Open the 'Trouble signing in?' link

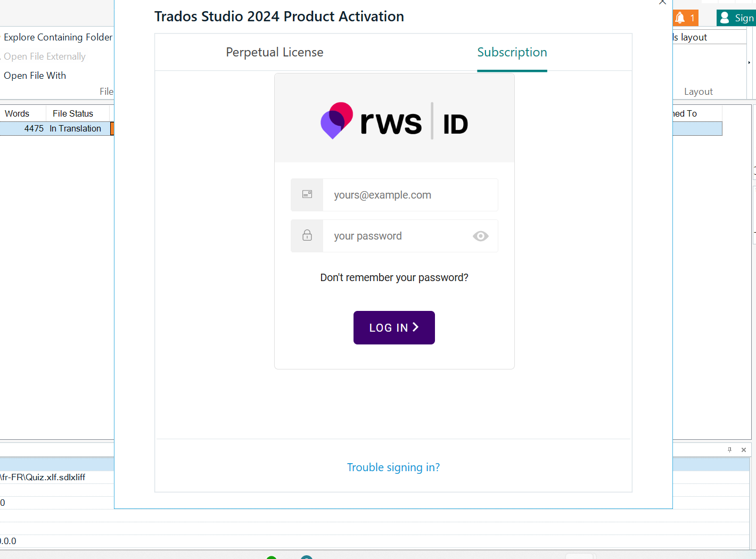(x=393, y=467)
